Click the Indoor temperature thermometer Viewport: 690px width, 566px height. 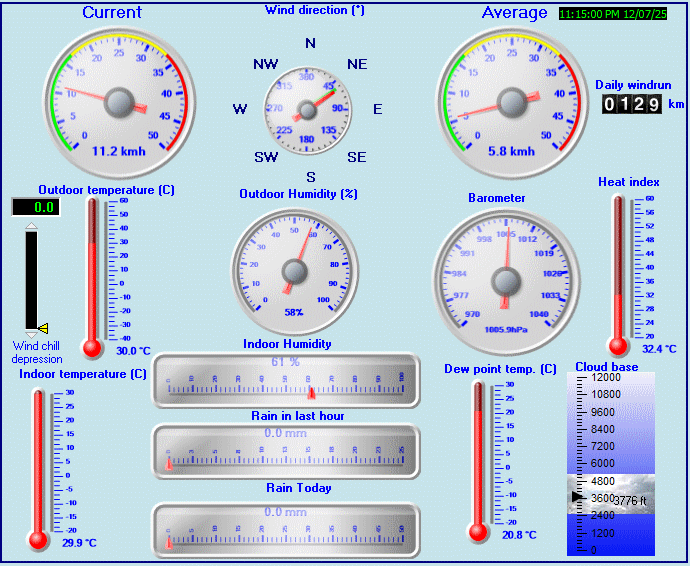[x=39, y=467]
